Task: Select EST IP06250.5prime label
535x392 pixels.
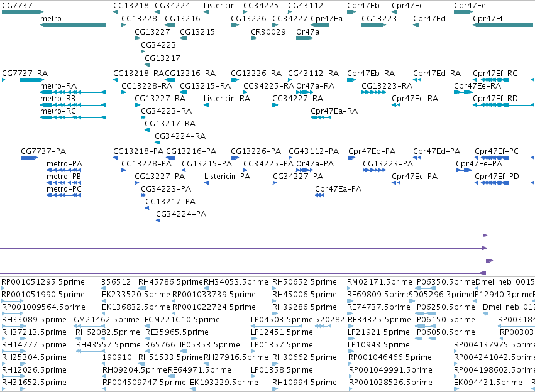Action: click(445, 307)
